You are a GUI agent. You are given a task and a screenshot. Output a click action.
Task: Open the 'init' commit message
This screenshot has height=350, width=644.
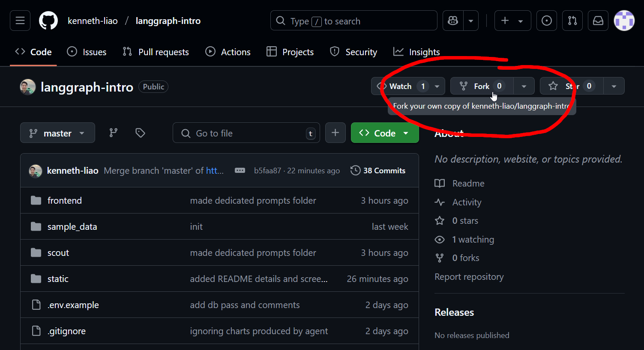tap(196, 227)
